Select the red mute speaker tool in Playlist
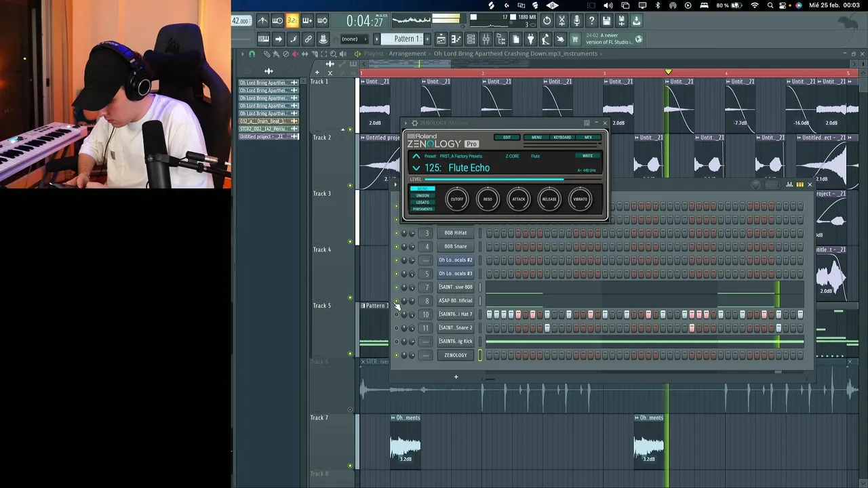 pyautogui.click(x=294, y=54)
